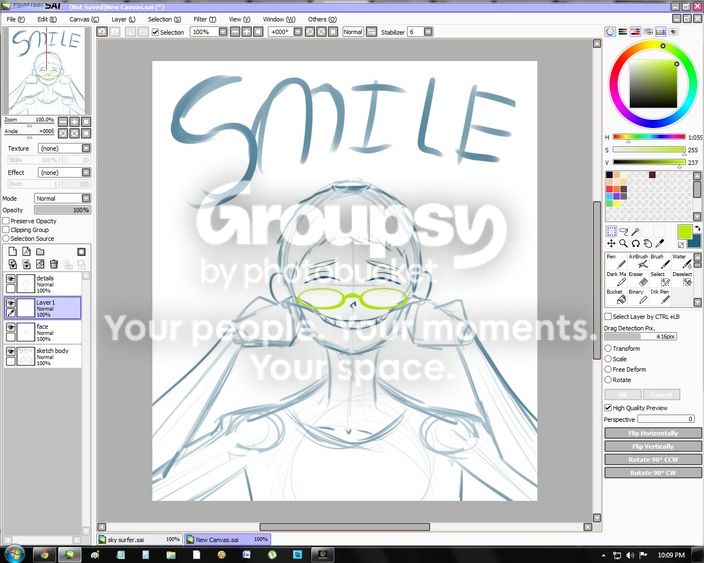The width and height of the screenshot is (704, 563).
Task: Open the File menu
Action: [15, 19]
